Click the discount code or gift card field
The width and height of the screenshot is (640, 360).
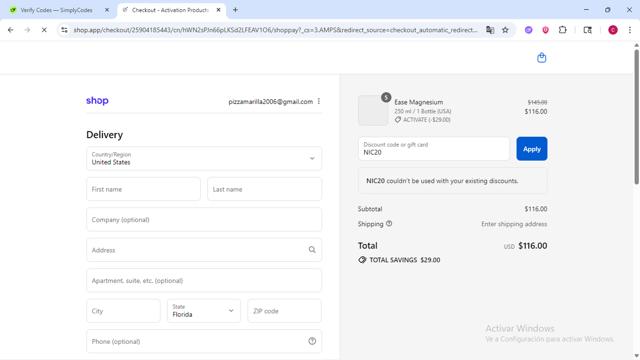pos(433,149)
